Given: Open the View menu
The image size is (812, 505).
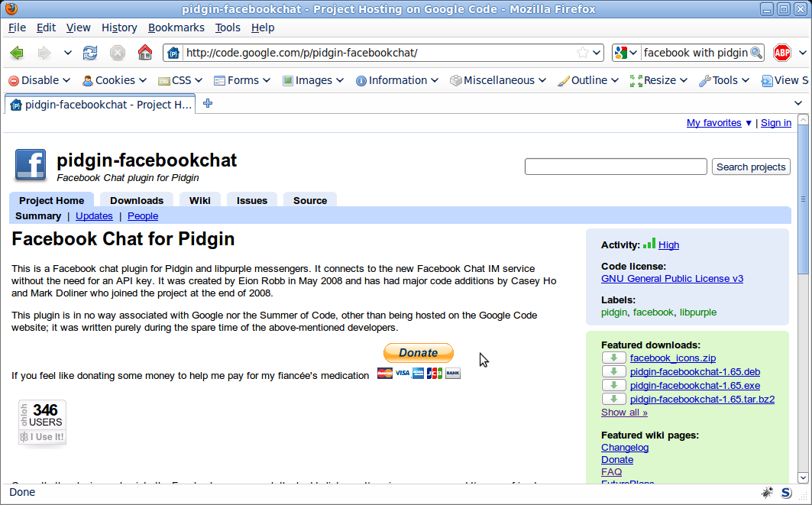Looking at the screenshot, I should [x=78, y=28].
